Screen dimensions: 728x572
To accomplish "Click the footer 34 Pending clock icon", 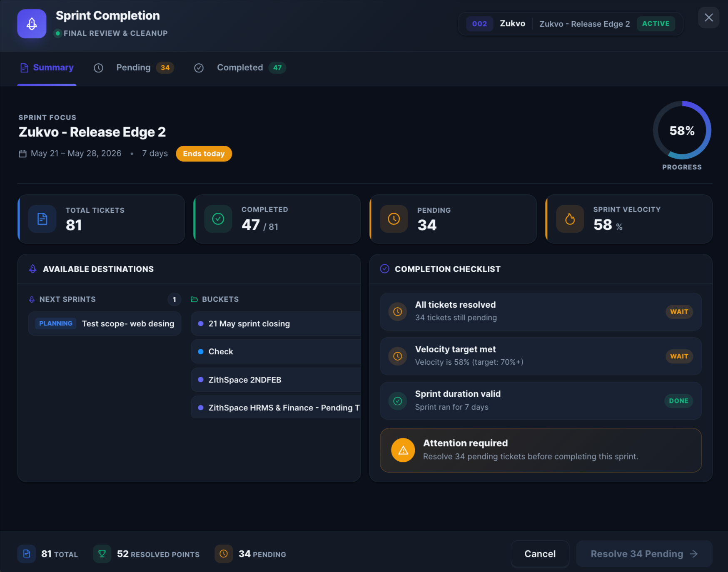I will tap(224, 554).
